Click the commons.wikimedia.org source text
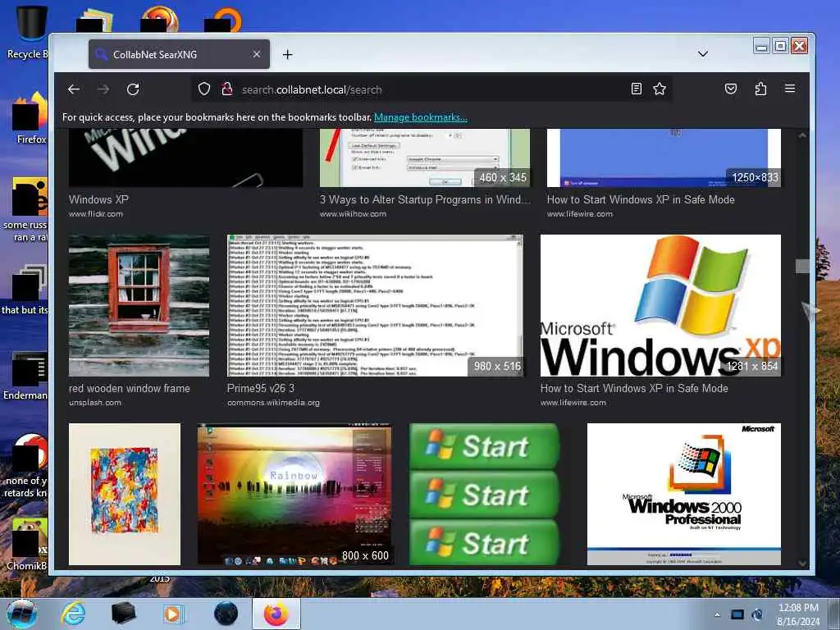This screenshot has height=630, width=840. [273, 402]
